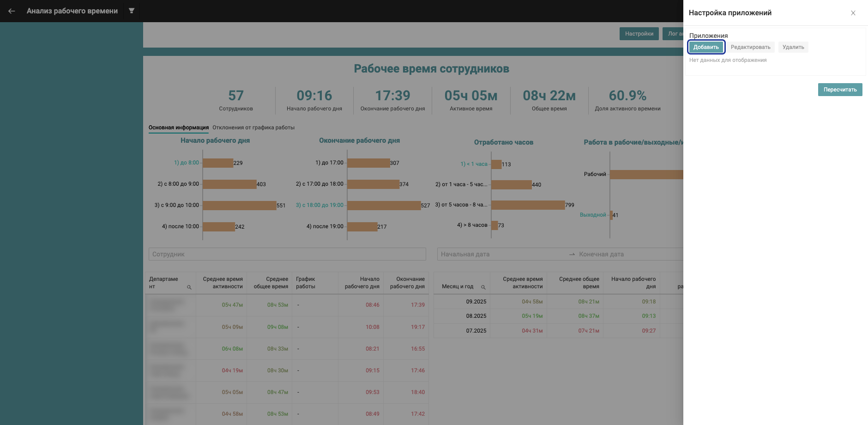Switch to Отклонения от графика работы tab
Image resolution: width=868 pixels, height=425 pixels.
pyautogui.click(x=253, y=127)
